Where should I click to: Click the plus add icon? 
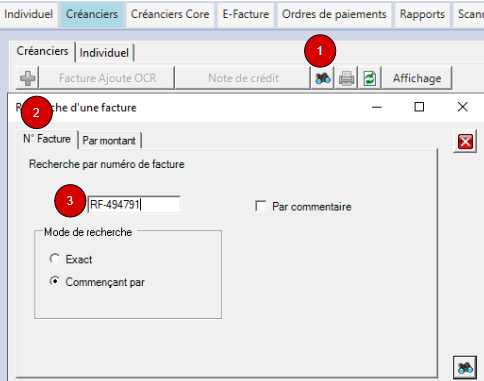(27, 78)
